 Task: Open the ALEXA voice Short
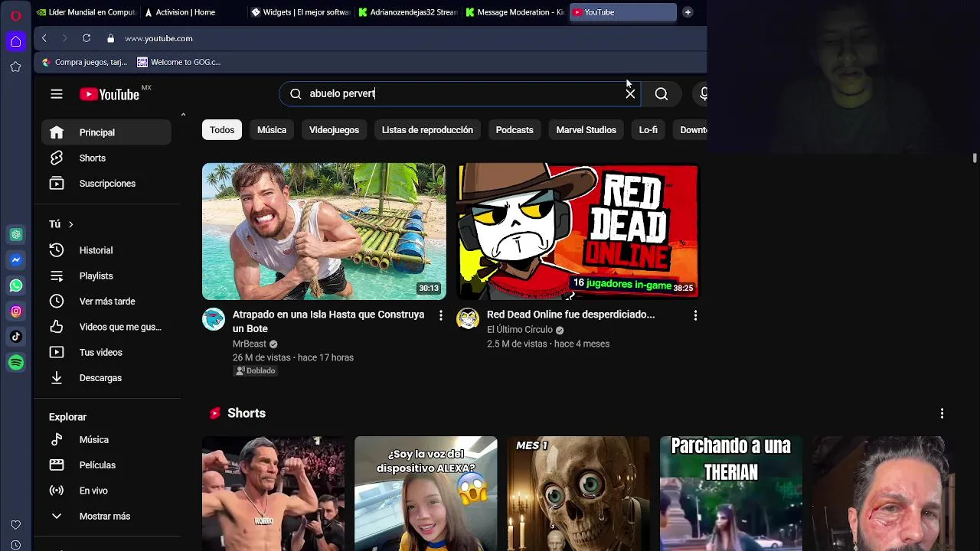(x=426, y=494)
